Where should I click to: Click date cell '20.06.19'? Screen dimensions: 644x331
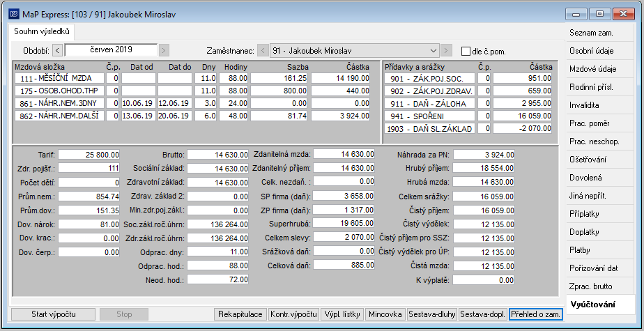click(x=175, y=116)
